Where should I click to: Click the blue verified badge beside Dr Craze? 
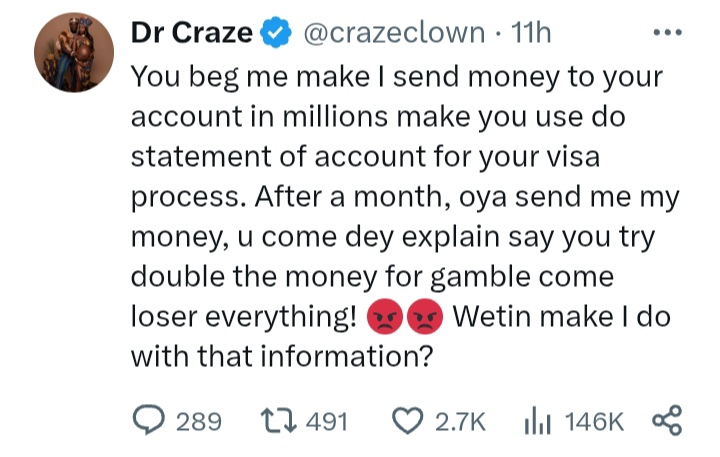[x=273, y=34]
